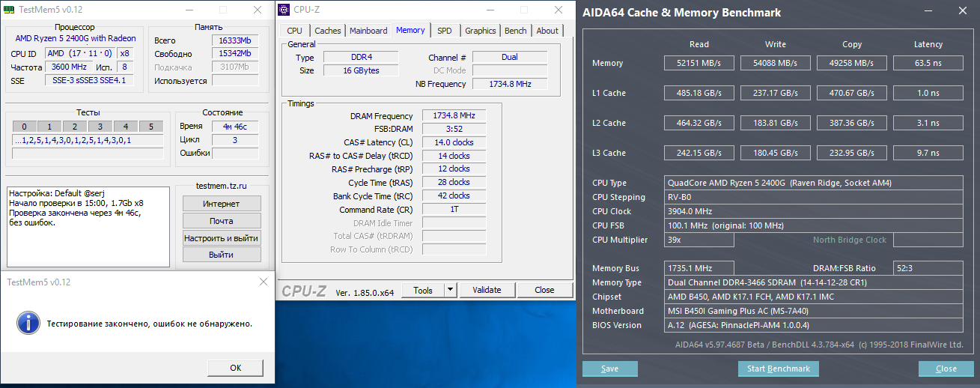The image size is (980, 388).
Task: Click the Интернет button in TestMem5
Action: (x=222, y=204)
